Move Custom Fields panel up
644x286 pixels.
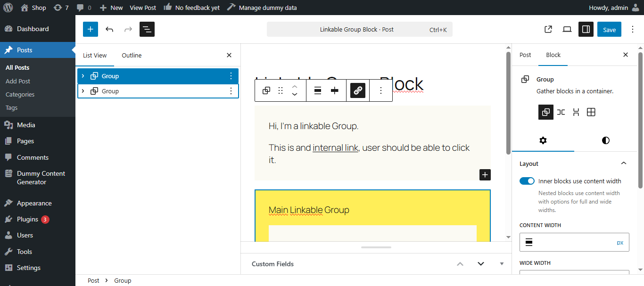[460, 264]
